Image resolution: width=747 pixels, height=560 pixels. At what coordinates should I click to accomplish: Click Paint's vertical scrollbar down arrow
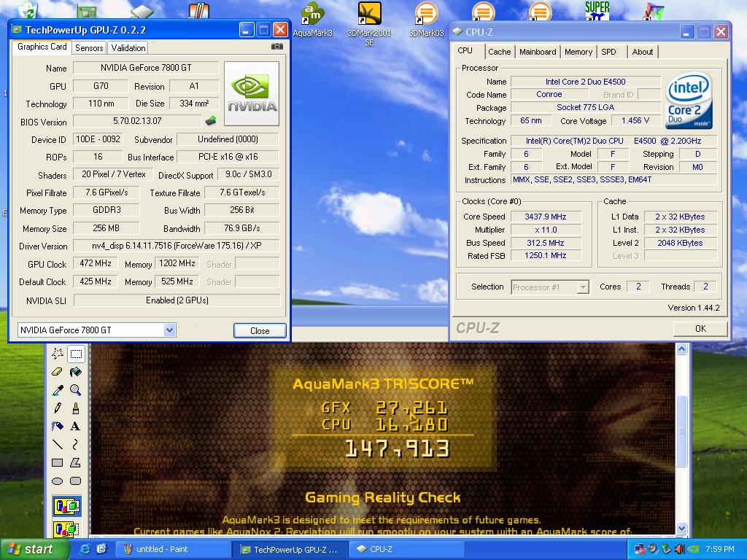[x=682, y=528]
